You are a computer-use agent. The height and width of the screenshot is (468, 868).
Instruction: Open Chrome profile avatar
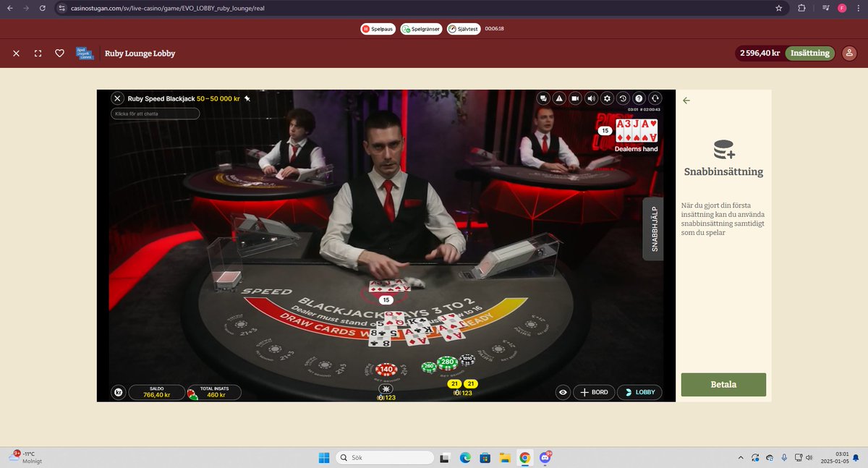pyautogui.click(x=842, y=8)
